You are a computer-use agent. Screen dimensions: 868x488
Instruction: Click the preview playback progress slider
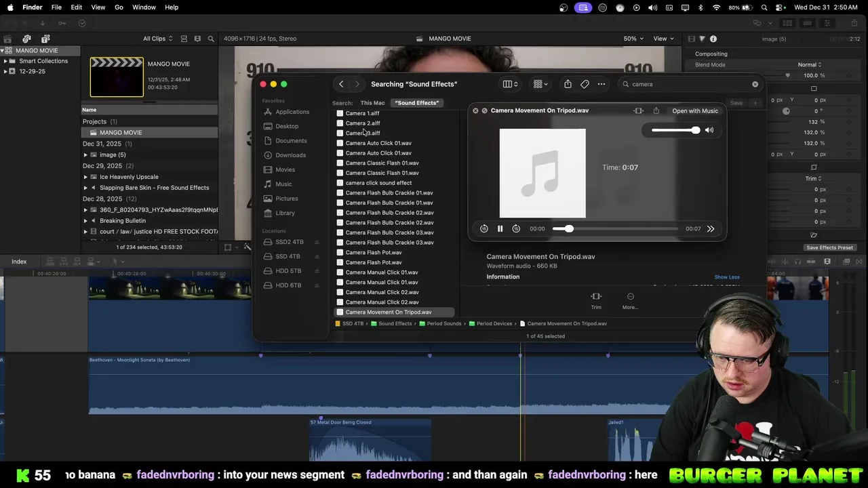(615, 229)
